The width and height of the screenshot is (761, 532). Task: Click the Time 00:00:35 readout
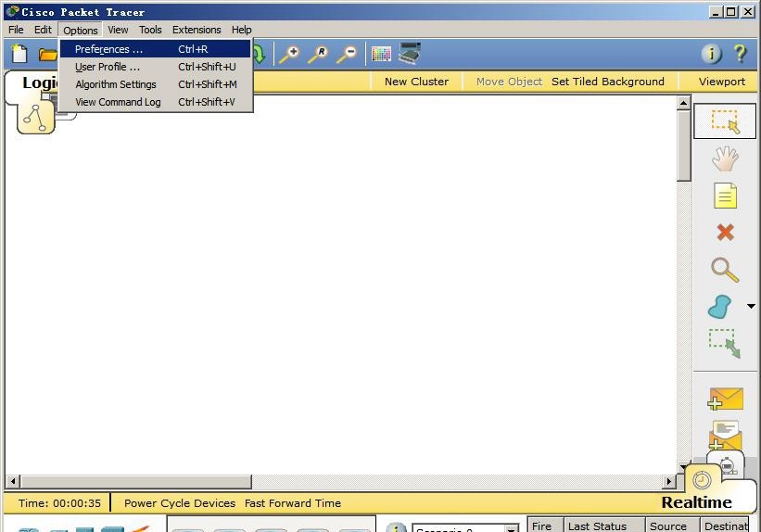[x=59, y=503]
